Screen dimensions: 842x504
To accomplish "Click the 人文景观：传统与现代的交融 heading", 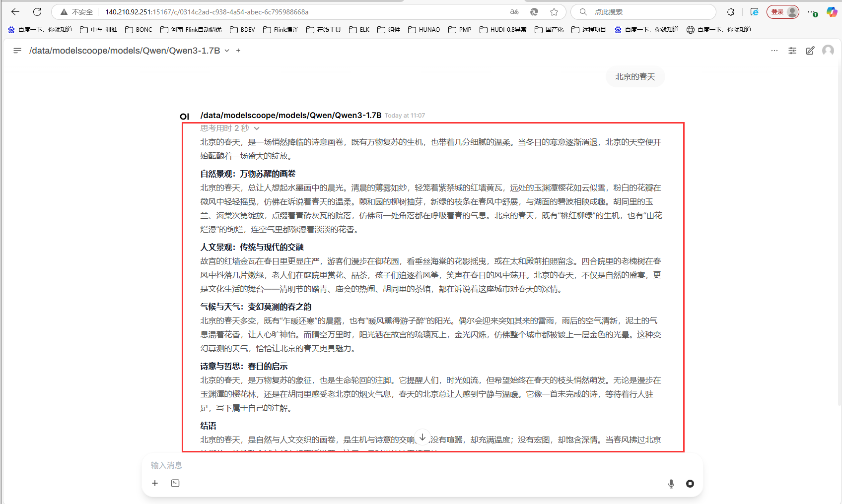I will tap(252, 248).
